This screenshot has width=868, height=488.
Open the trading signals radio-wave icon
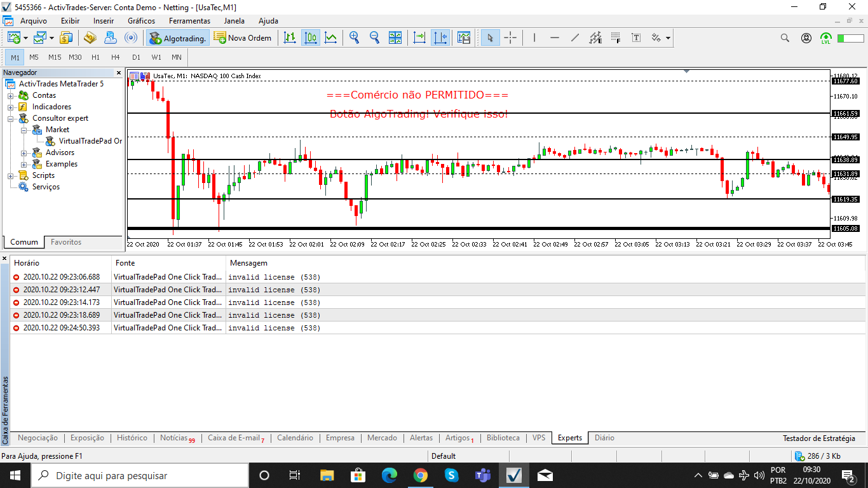click(x=130, y=37)
